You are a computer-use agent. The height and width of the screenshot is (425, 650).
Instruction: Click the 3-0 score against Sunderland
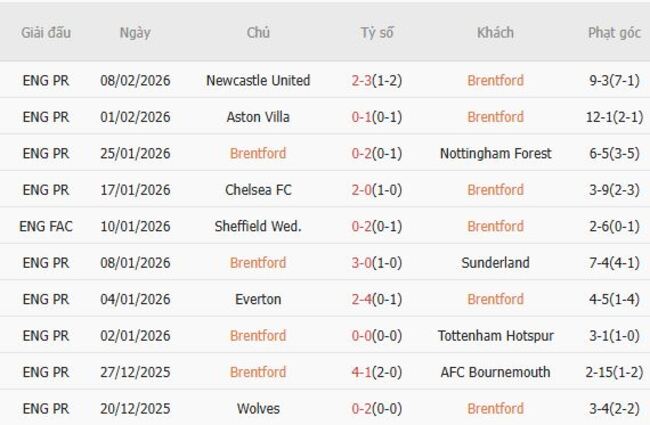(x=362, y=263)
